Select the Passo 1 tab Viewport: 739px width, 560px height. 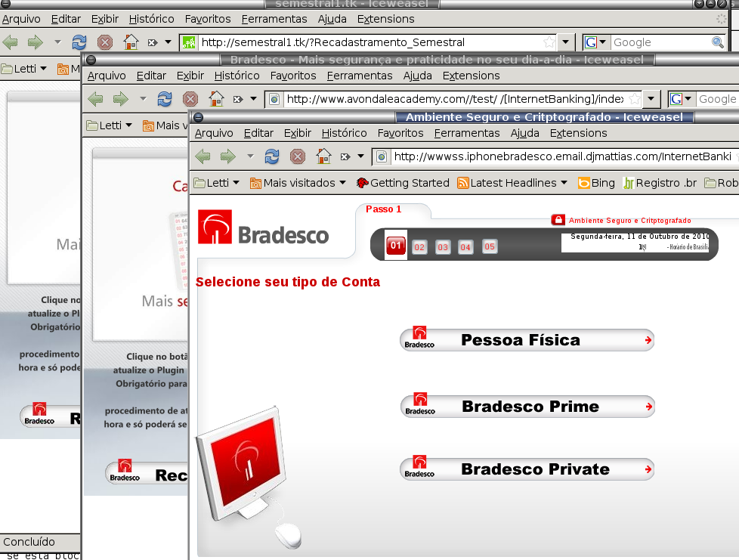(x=384, y=209)
